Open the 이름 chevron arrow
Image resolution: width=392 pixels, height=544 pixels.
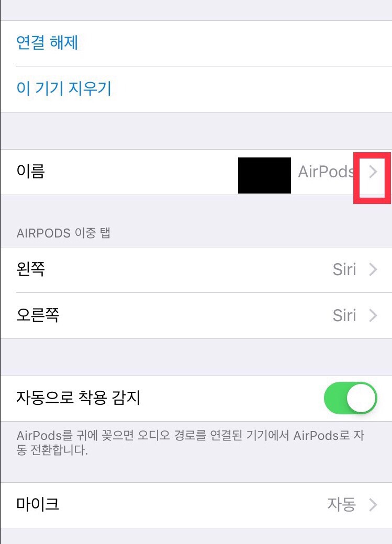pyautogui.click(x=373, y=172)
